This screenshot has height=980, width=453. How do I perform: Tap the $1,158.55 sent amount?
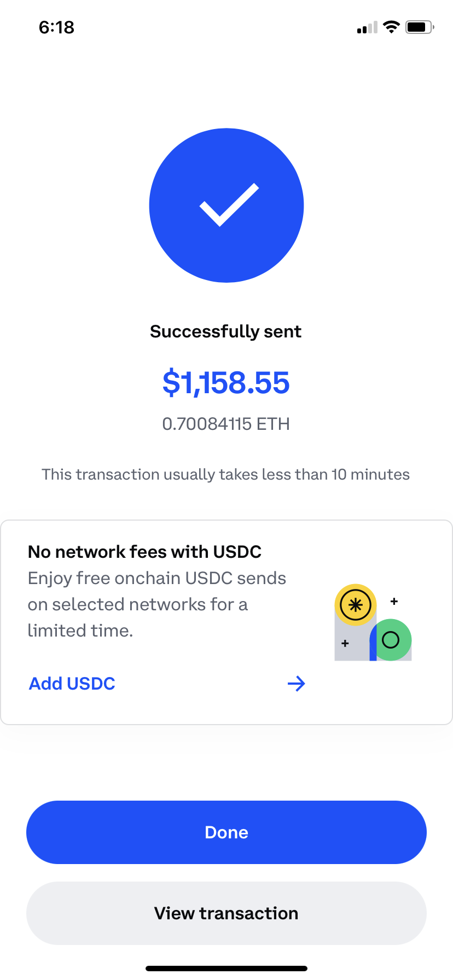pyautogui.click(x=226, y=383)
